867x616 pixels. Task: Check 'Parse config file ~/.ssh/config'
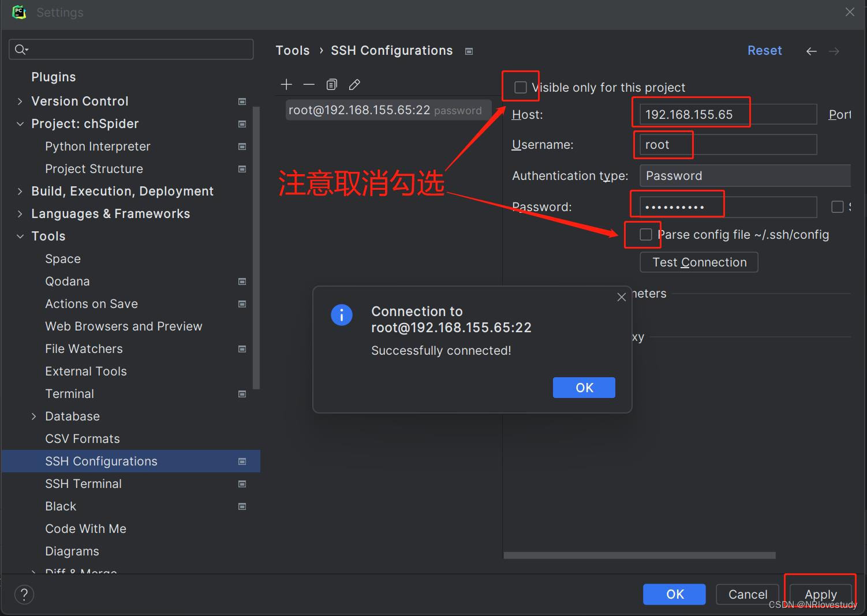click(x=645, y=234)
